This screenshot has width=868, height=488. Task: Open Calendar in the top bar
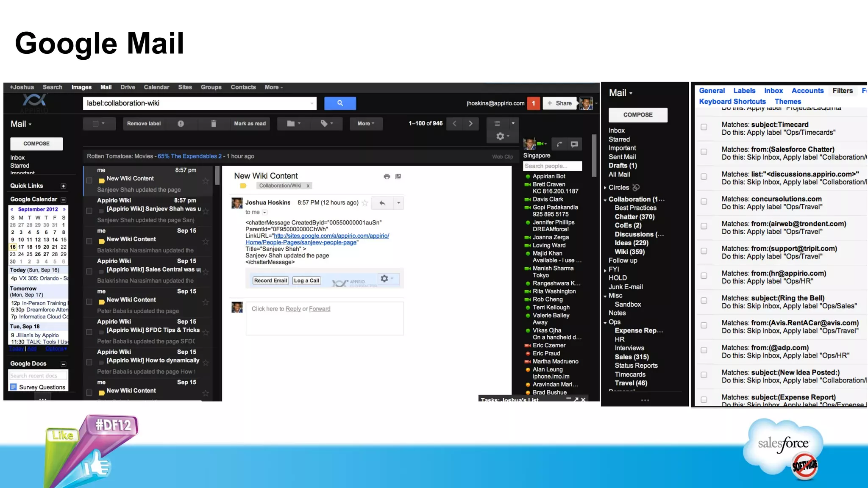coord(156,87)
